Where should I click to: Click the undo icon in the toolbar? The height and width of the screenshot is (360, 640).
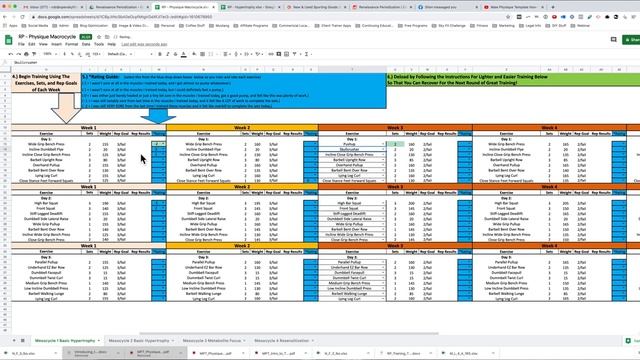[11, 54]
